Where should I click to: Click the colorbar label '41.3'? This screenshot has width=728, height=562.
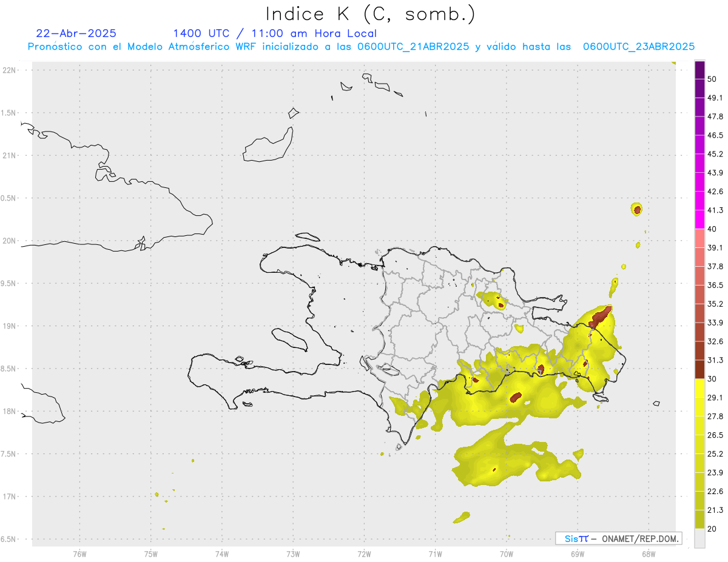pos(715,210)
